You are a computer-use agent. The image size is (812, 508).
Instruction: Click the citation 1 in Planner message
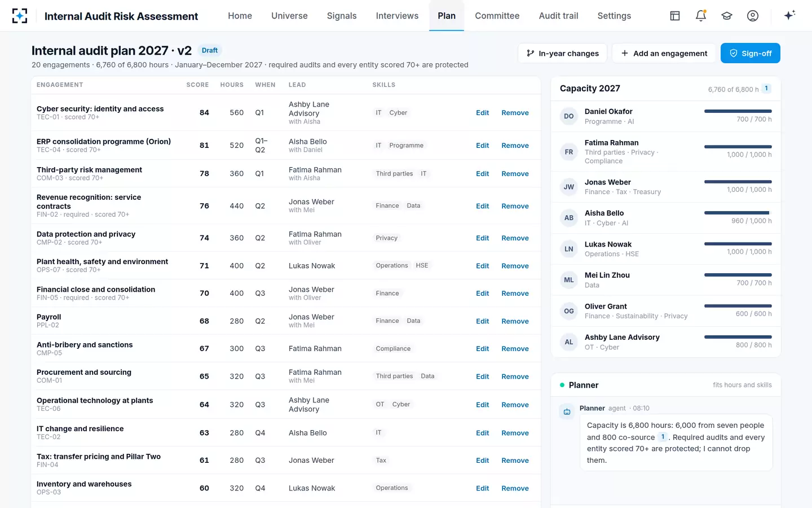pyautogui.click(x=663, y=437)
